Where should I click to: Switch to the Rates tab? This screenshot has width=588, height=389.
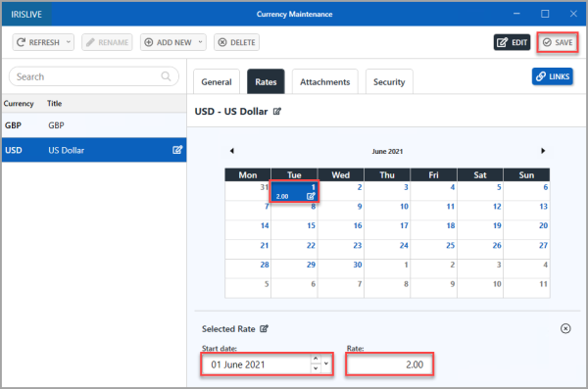[266, 81]
